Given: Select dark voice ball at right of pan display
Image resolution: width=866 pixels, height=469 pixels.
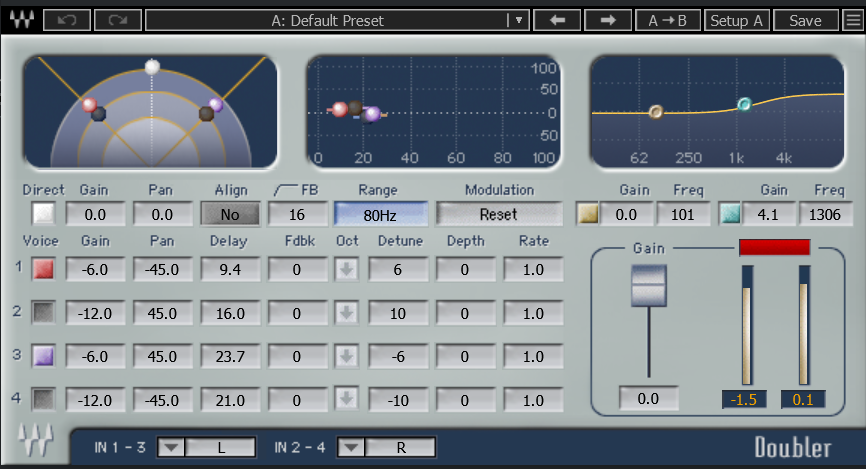Looking at the screenshot, I should 206,114.
